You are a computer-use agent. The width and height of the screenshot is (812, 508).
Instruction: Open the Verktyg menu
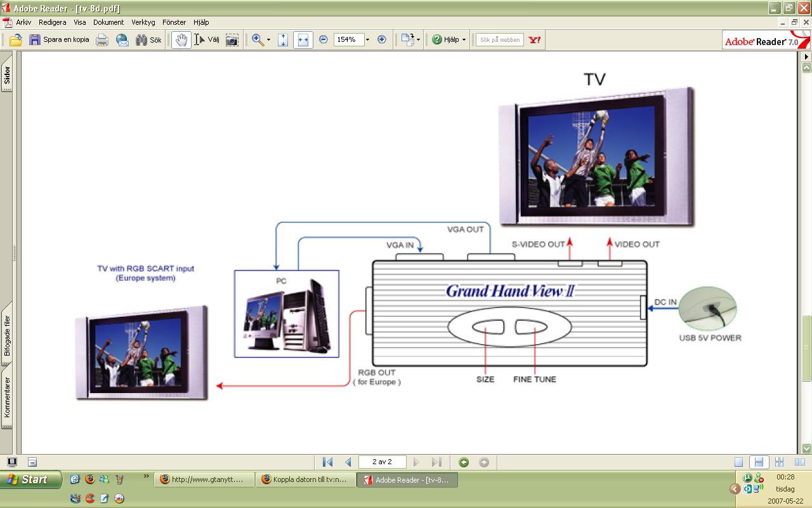tap(143, 22)
